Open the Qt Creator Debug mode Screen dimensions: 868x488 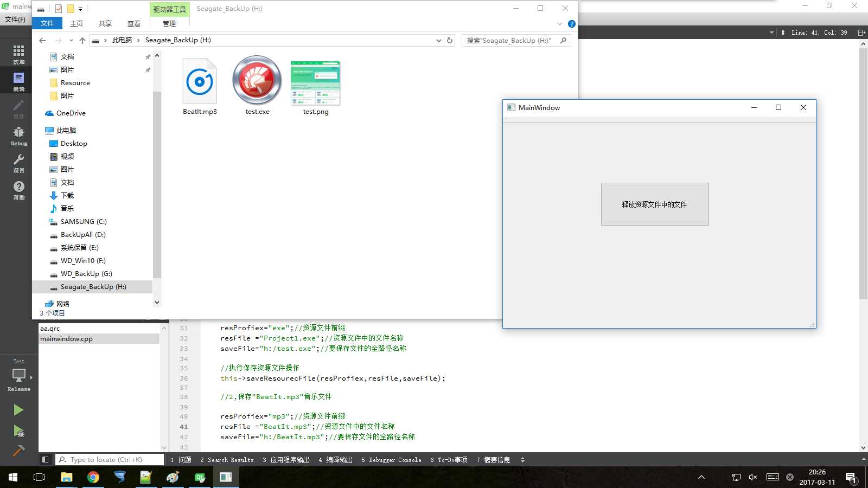point(19,136)
